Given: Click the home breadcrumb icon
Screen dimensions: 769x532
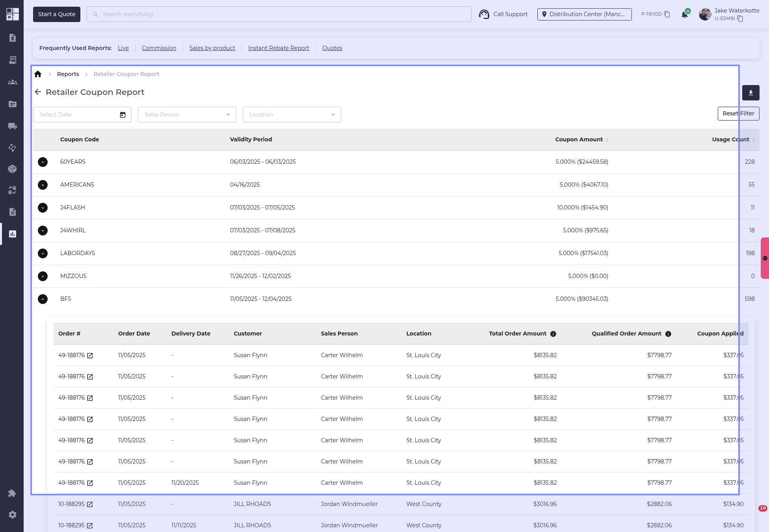Looking at the screenshot, I should coord(38,74).
